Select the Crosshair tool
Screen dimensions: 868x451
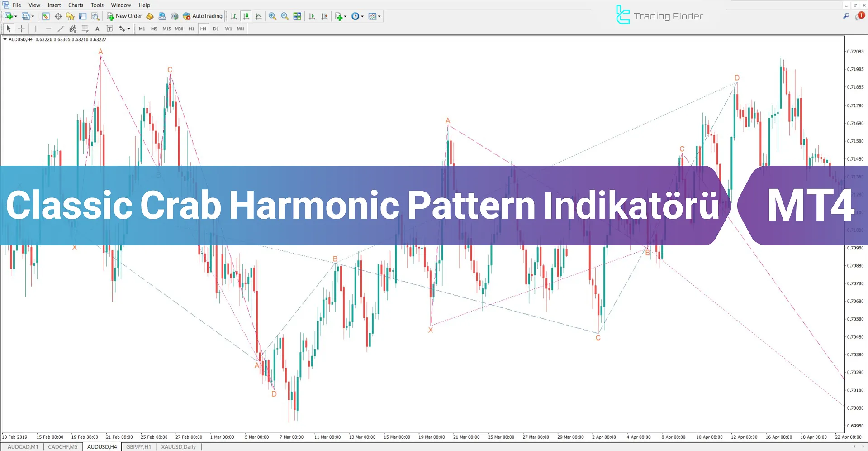[21, 28]
